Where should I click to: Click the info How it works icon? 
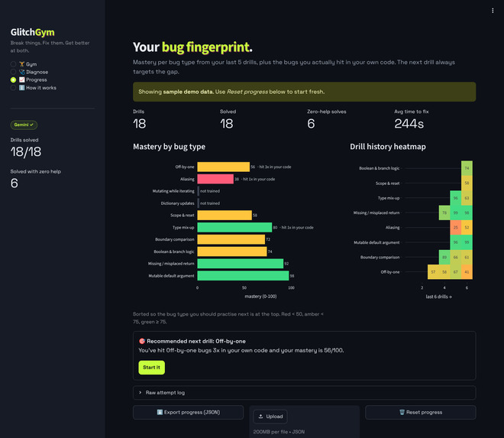click(x=22, y=88)
